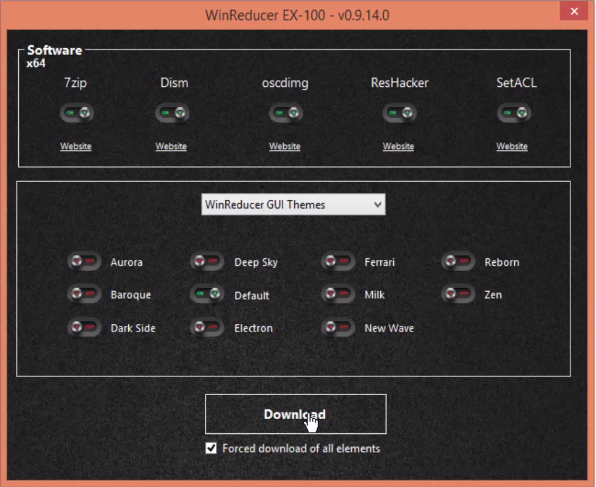Toggle the 7zip software switch

77,113
